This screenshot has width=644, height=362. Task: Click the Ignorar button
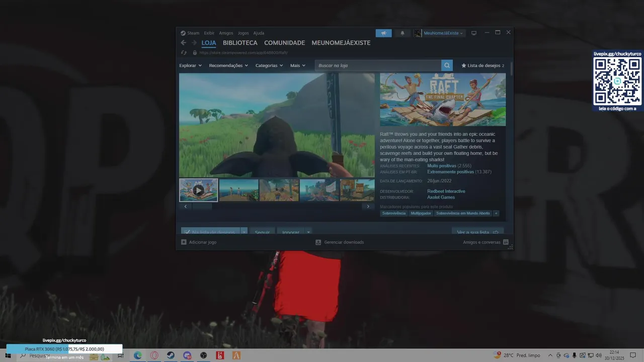click(291, 232)
